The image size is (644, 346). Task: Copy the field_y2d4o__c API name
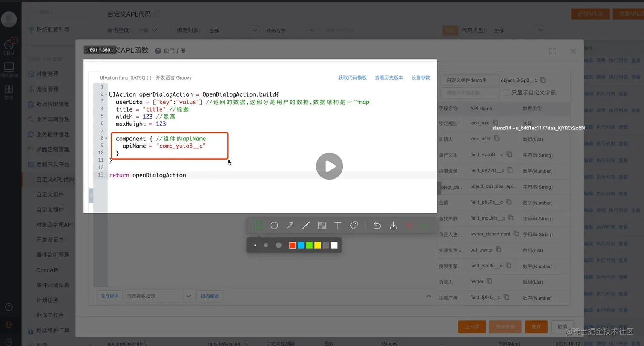508,266
